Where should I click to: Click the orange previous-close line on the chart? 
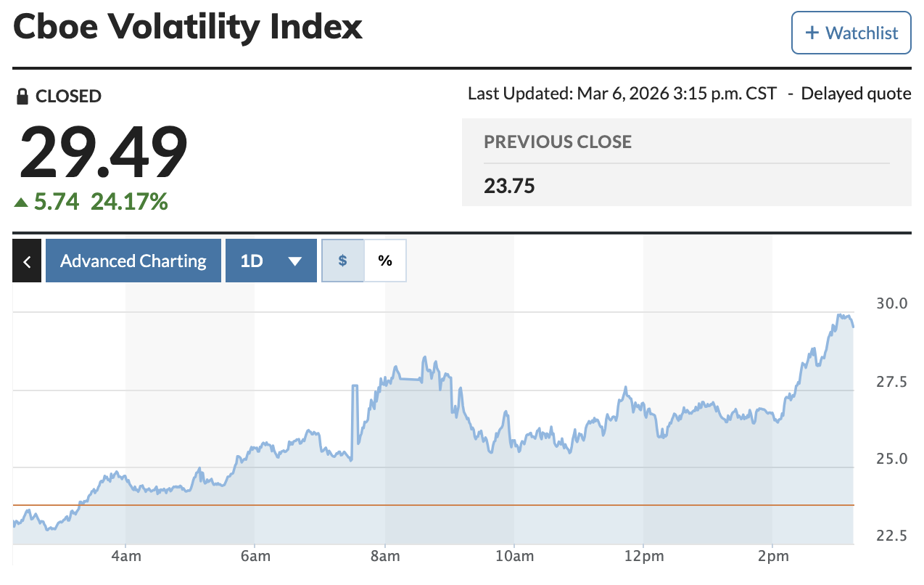[435, 503]
